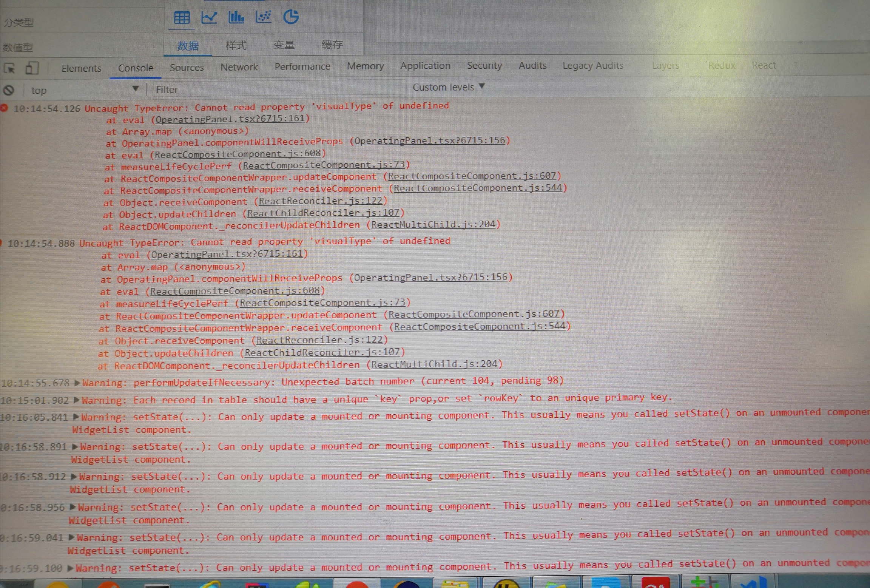870x588 pixels.
Task: Expand the 16:59.041 setState warning
Action: (x=71, y=537)
